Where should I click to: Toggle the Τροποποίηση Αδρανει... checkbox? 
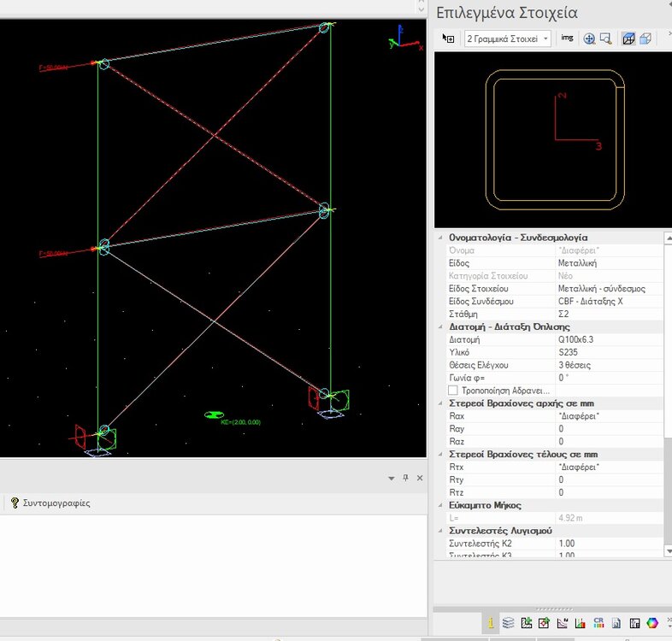[x=453, y=391]
